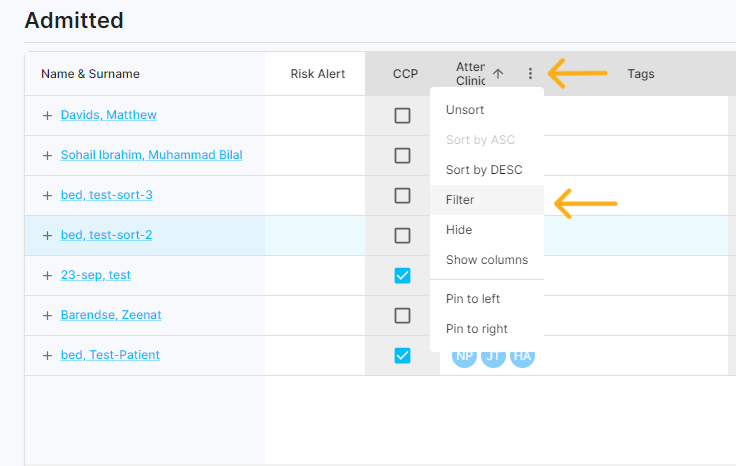This screenshot has height=466, width=736.
Task: Choose Pin to left option
Action: pyautogui.click(x=473, y=299)
